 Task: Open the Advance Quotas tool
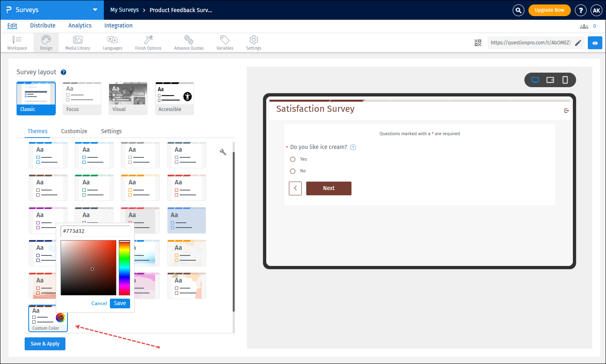click(189, 42)
